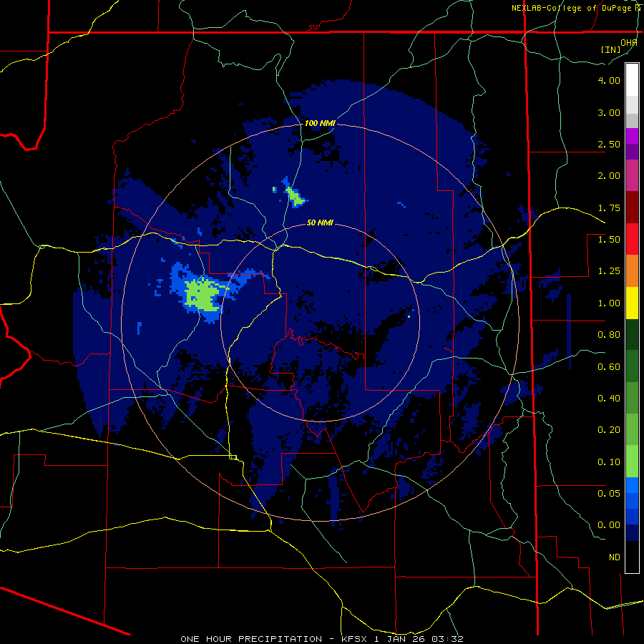Select the darkest green 0.80 legend swatch
Viewport: 644px width, 644px height.
632,334
